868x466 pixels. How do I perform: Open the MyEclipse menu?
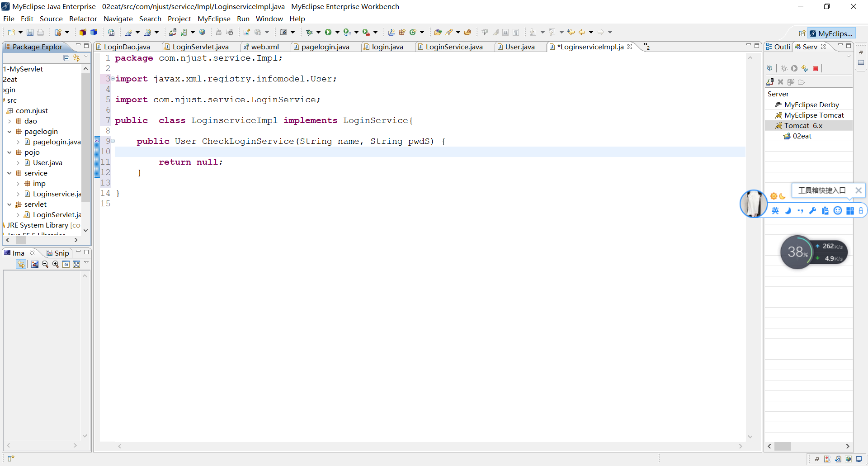214,19
